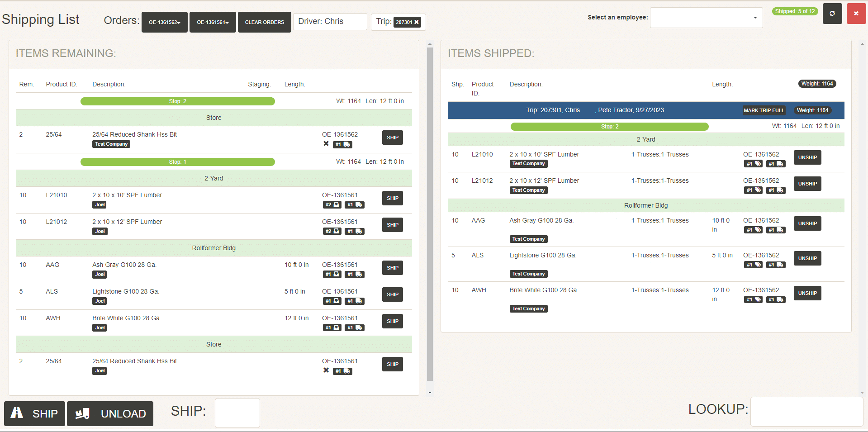Click the forklift UNLOAD mode button
This screenshot has width=868, height=432.
point(110,413)
